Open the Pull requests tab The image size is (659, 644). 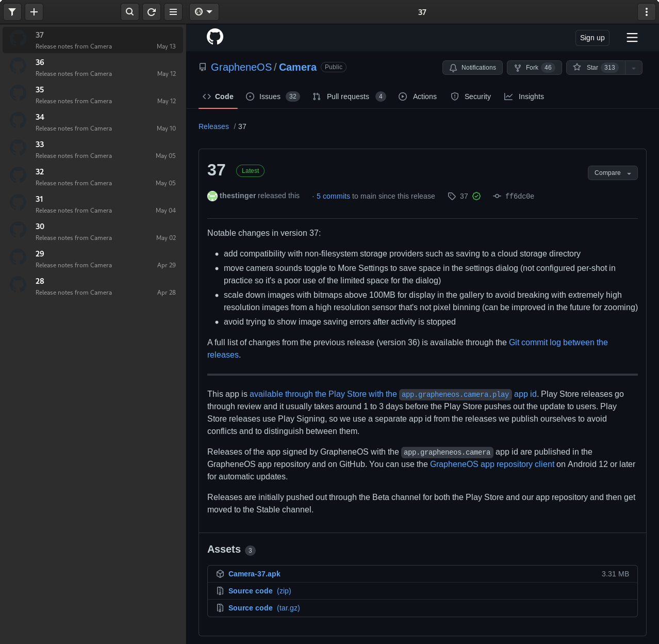(x=349, y=96)
